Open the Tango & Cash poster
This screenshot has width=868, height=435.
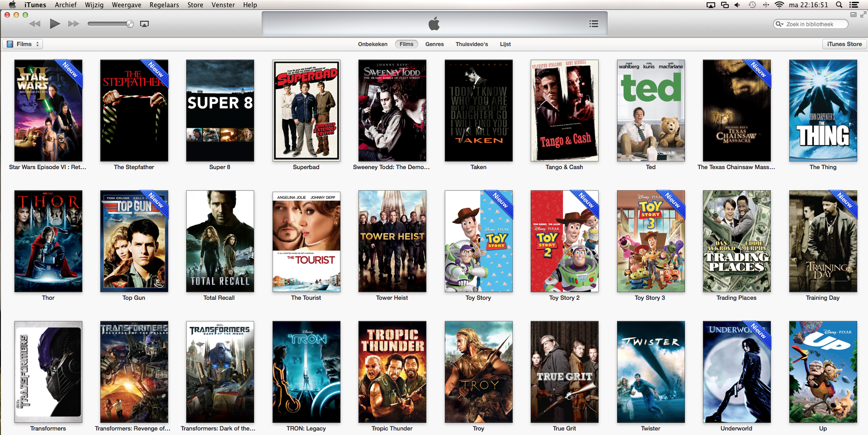point(565,110)
